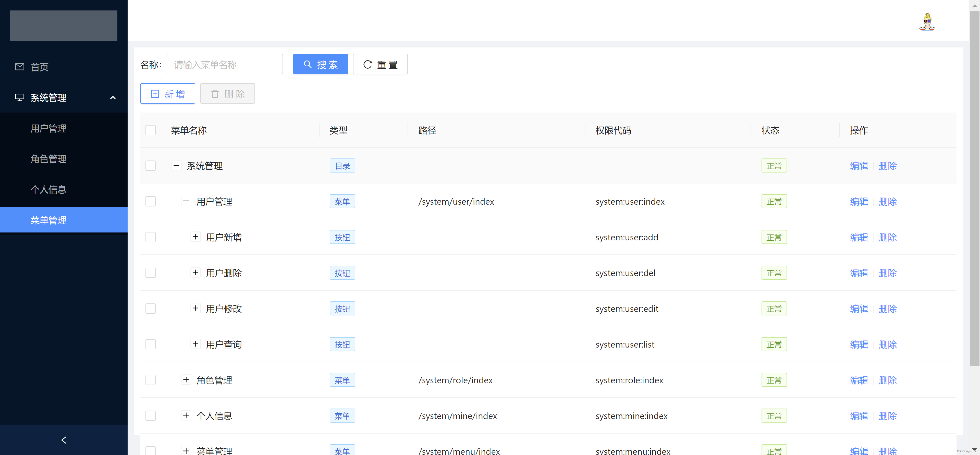The image size is (980, 455).
Task: Go to 个人信息 in sidebar
Action: point(48,189)
